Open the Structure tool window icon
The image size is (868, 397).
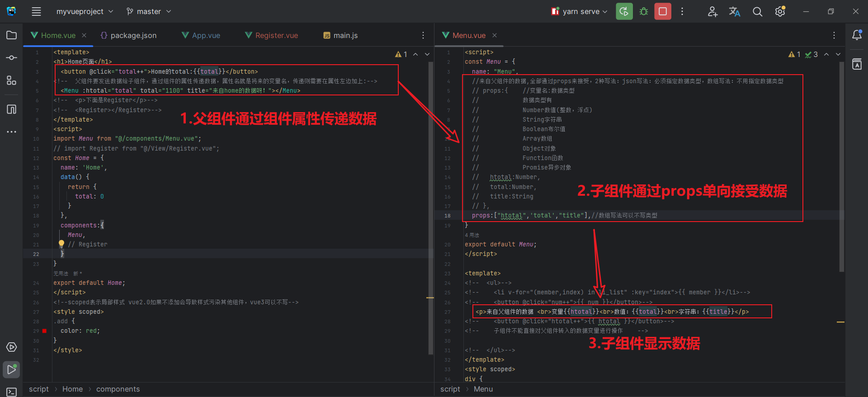coord(12,81)
